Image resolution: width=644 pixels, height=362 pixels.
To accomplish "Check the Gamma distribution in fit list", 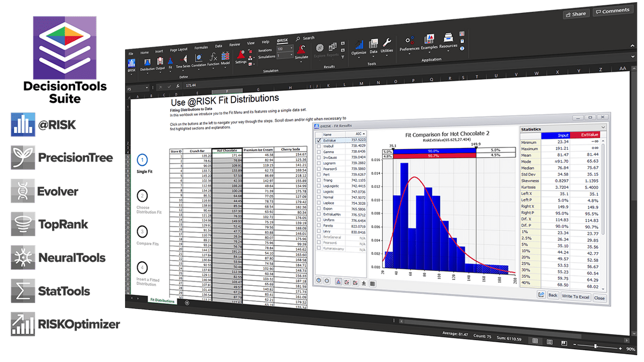I will click(x=319, y=152).
